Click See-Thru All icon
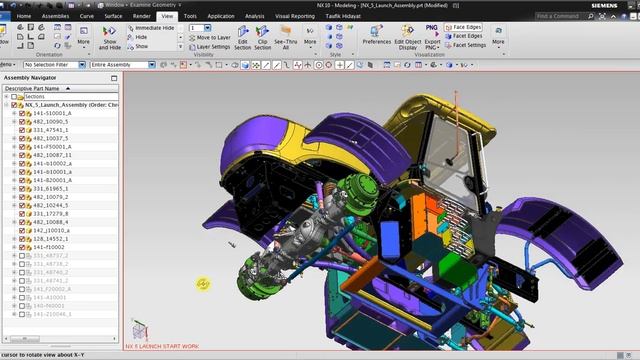The width and height of the screenshot is (640, 360). [285, 38]
